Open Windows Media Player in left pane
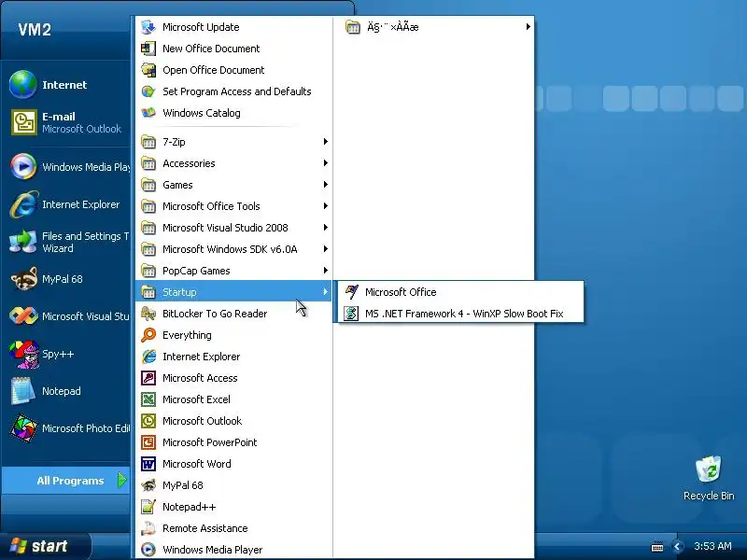This screenshot has height=560, width=747. point(65,167)
